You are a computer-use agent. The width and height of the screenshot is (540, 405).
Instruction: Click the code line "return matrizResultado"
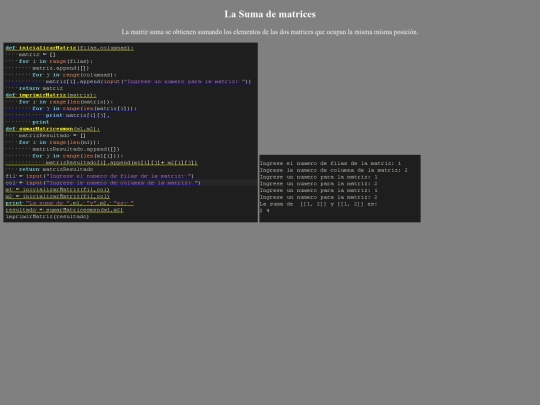pyautogui.click(x=56, y=169)
